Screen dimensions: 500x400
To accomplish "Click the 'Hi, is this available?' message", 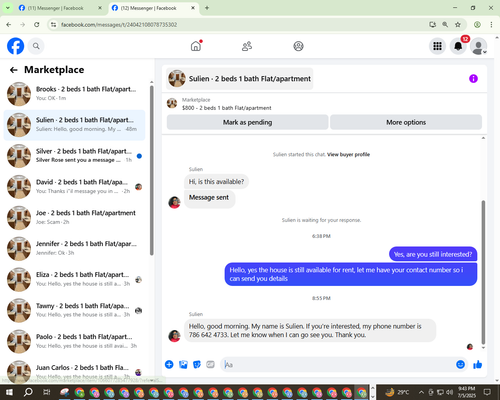I will pyautogui.click(x=216, y=182).
